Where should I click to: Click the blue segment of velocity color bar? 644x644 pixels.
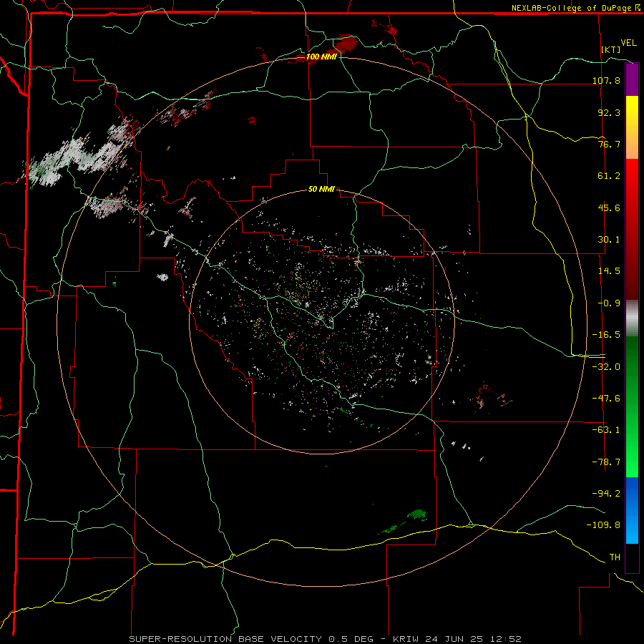tap(632, 510)
